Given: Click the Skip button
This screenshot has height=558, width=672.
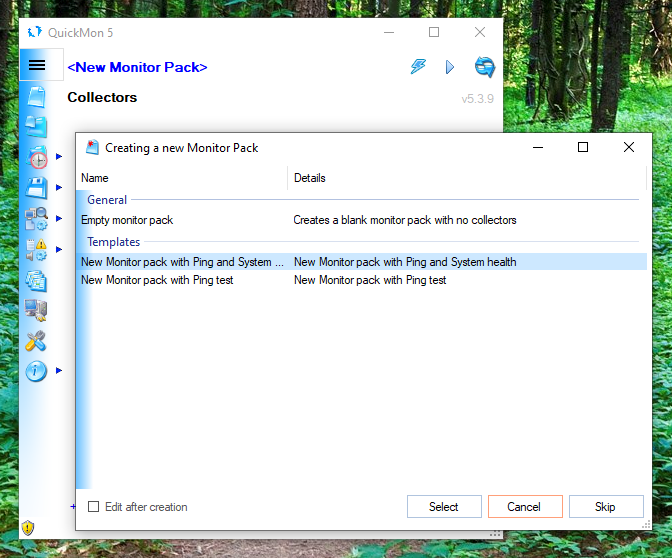Looking at the screenshot, I should click(606, 507).
